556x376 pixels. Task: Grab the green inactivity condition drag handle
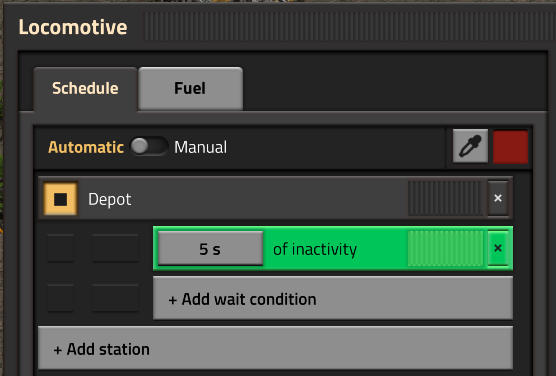pyautogui.click(x=446, y=248)
